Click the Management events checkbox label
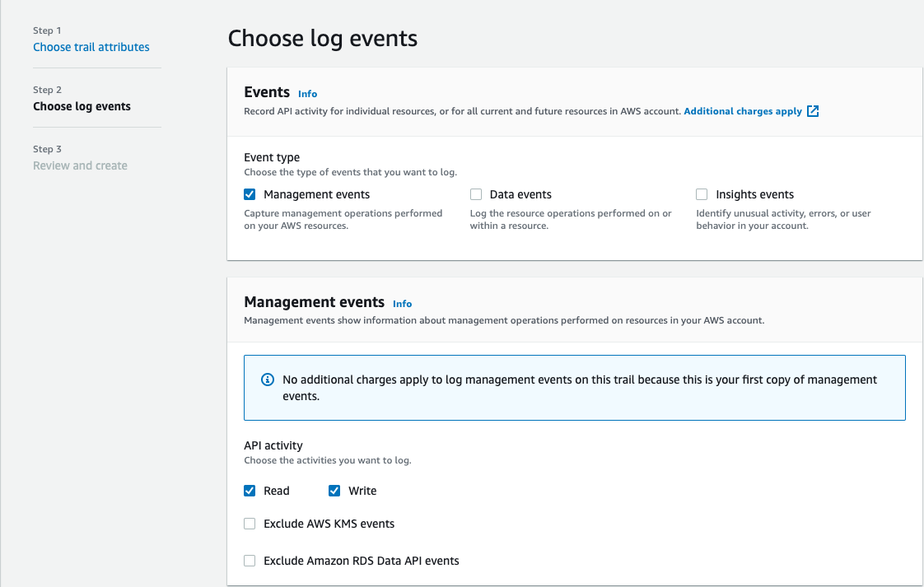Screen dimensions: 924x587 [x=316, y=195]
